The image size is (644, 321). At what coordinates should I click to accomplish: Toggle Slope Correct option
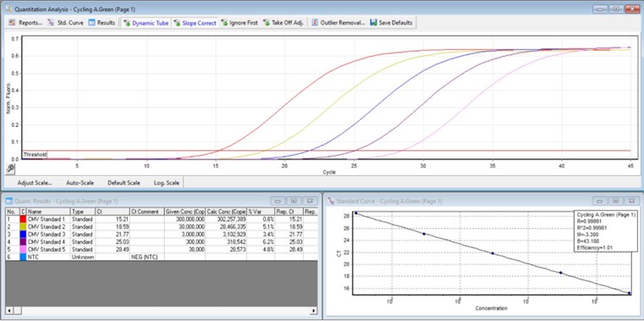click(x=195, y=23)
